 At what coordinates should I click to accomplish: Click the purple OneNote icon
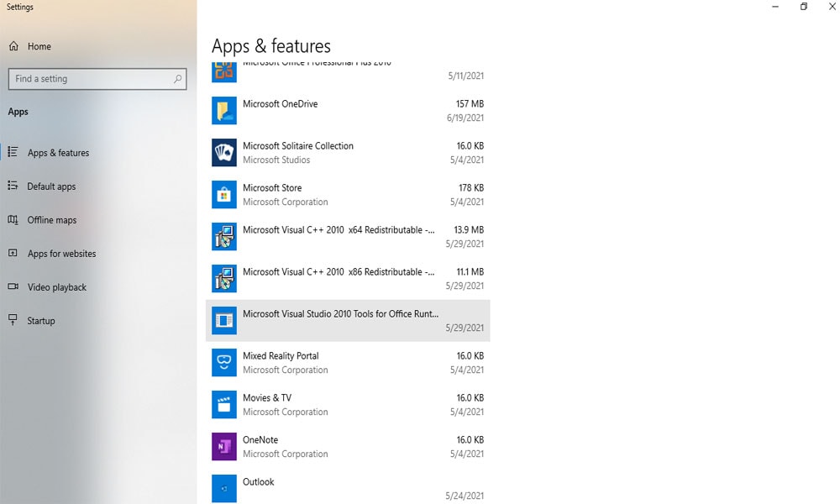pyautogui.click(x=224, y=447)
